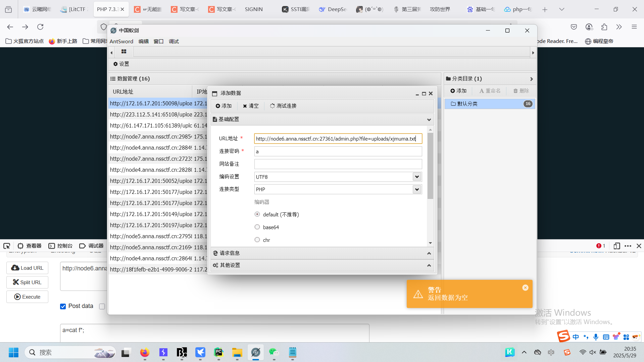Viewport: 644px width, 362px height.
Task: Open the 查看器 inspector tab in devtools
Action: (30, 246)
